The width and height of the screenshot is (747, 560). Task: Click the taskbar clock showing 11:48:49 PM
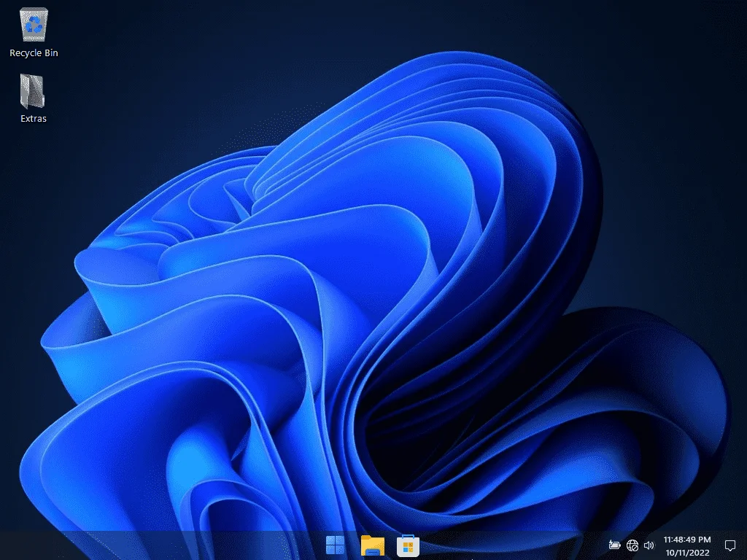(687, 540)
